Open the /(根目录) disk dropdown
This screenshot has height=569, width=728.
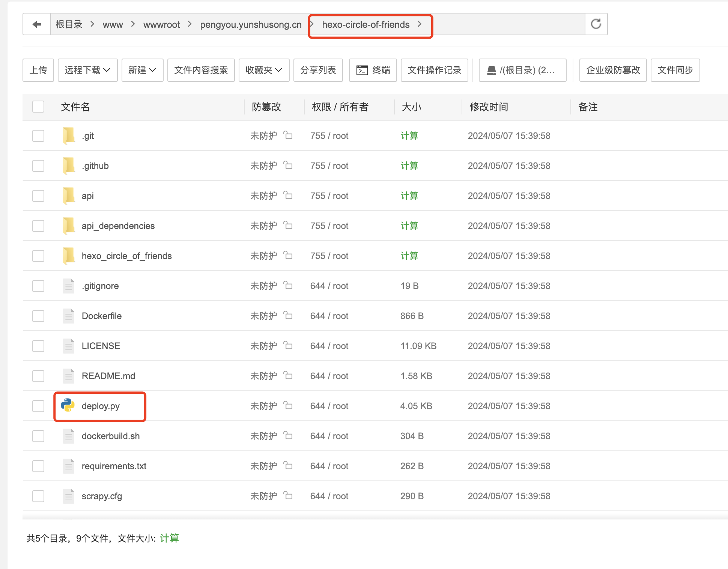522,70
